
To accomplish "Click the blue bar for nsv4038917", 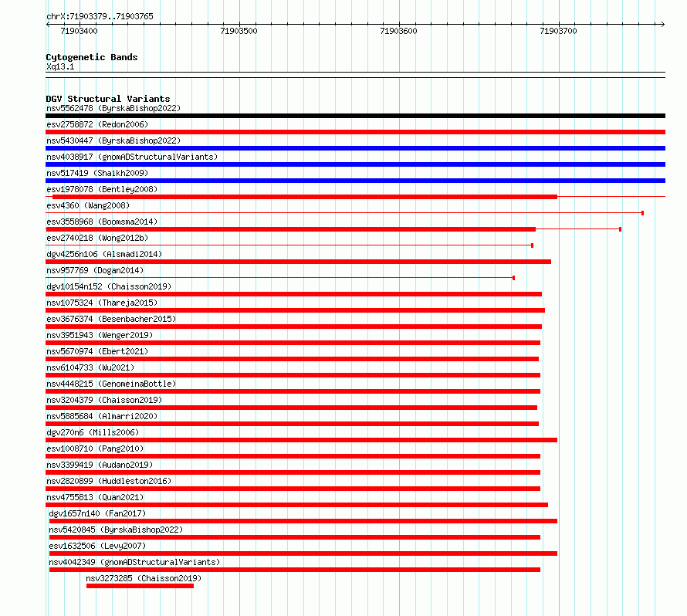I will (355, 164).
